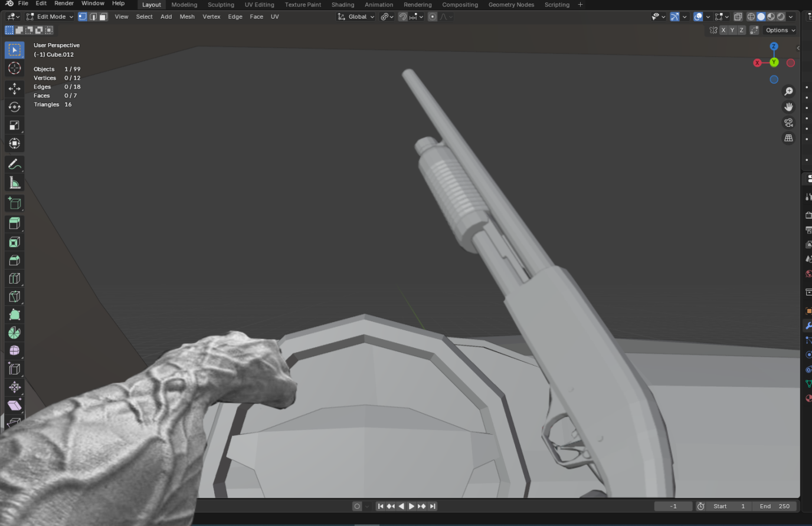Select the Rotate tool
Image resolution: width=812 pixels, height=526 pixels.
click(x=15, y=107)
